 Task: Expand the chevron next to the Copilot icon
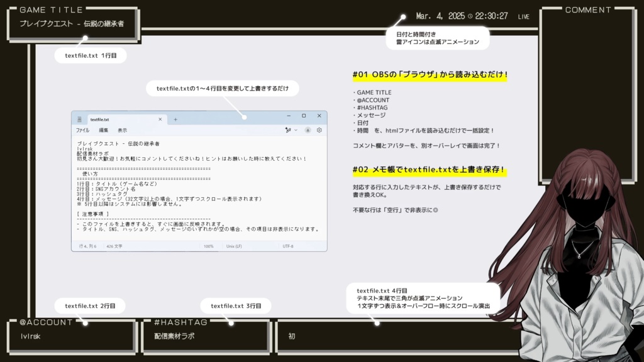(x=296, y=129)
